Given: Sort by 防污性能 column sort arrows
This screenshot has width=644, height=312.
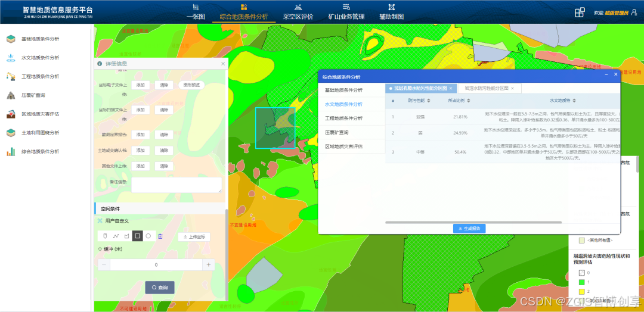Looking at the screenshot, I should pos(429,101).
